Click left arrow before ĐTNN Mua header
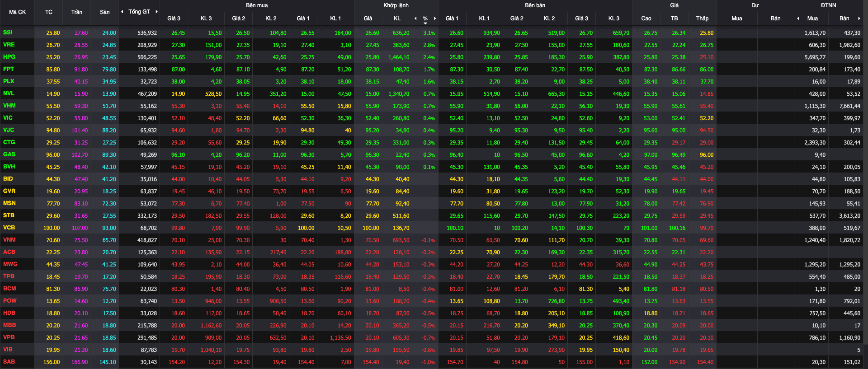 [x=798, y=19]
